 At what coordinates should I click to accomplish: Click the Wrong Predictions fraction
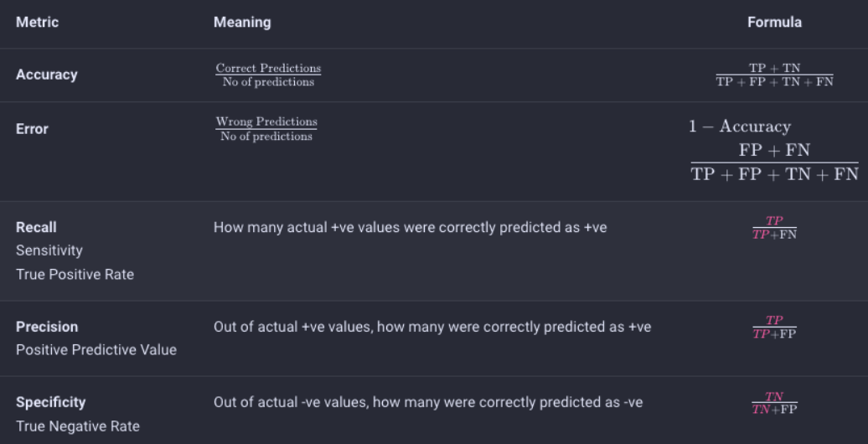tap(266, 129)
